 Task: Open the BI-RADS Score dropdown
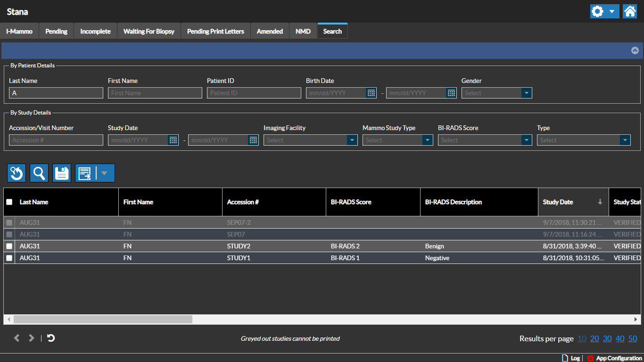click(x=527, y=140)
